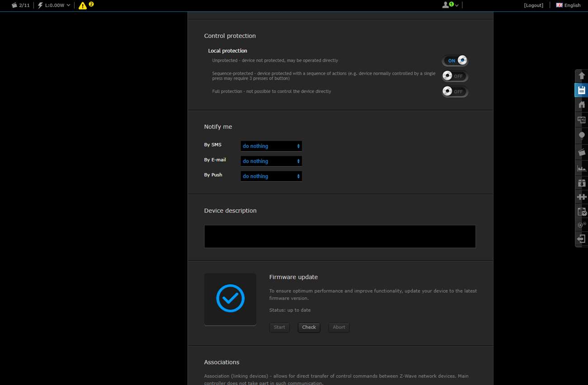Click the up arrow icon in sidebar
This screenshot has height=385, width=588.
[582, 76]
